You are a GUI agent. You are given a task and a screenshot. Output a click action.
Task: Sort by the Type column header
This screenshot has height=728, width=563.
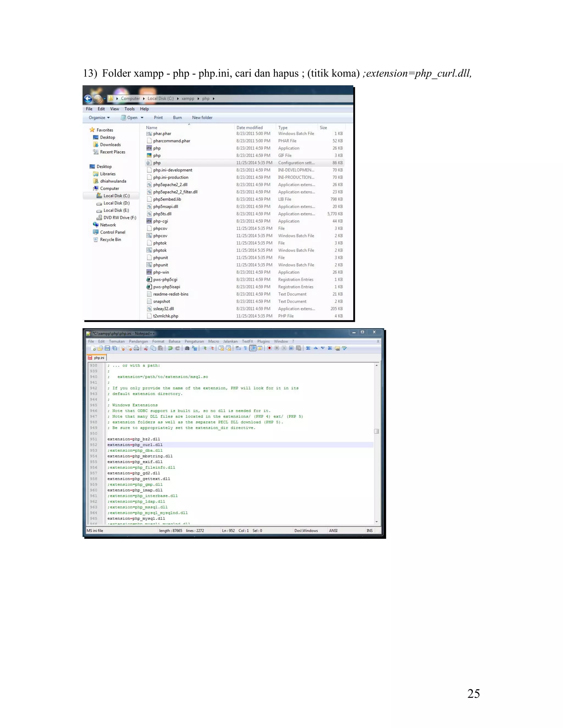[283, 128]
